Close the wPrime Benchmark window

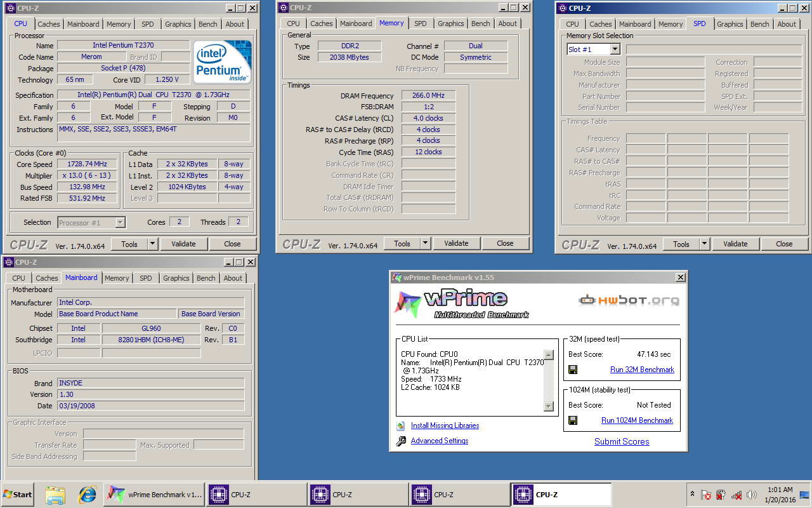click(680, 277)
